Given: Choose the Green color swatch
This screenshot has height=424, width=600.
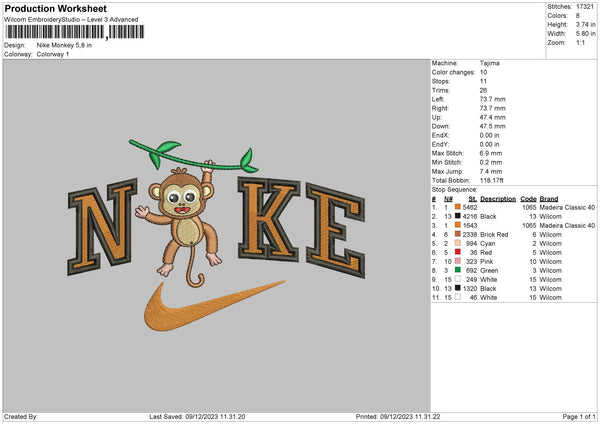Looking at the screenshot, I should pyautogui.click(x=458, y=270).
